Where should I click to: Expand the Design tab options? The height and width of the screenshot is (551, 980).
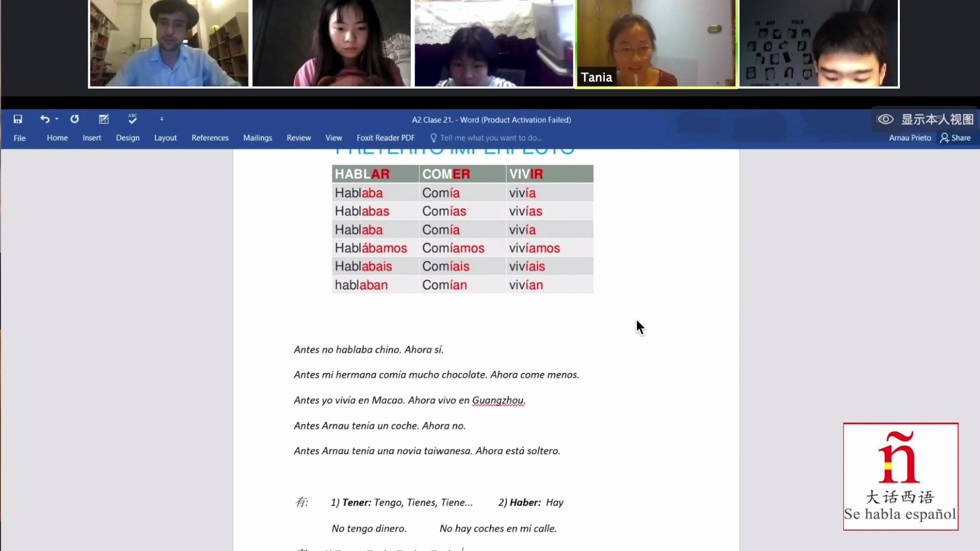point(127,138)
